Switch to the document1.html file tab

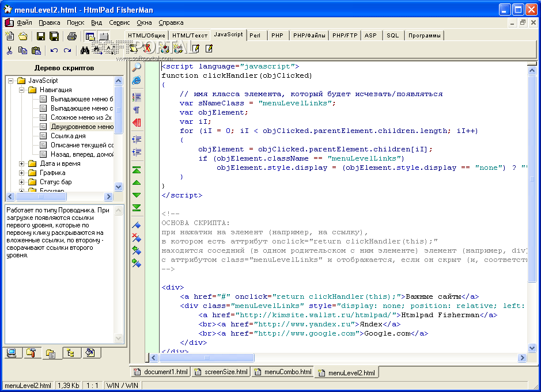coord(161,372)
